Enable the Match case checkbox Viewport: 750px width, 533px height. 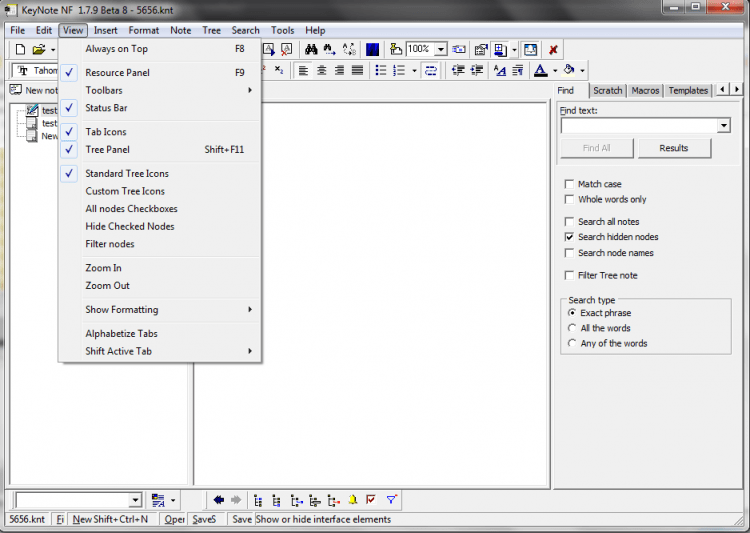(x=569, y=184)
